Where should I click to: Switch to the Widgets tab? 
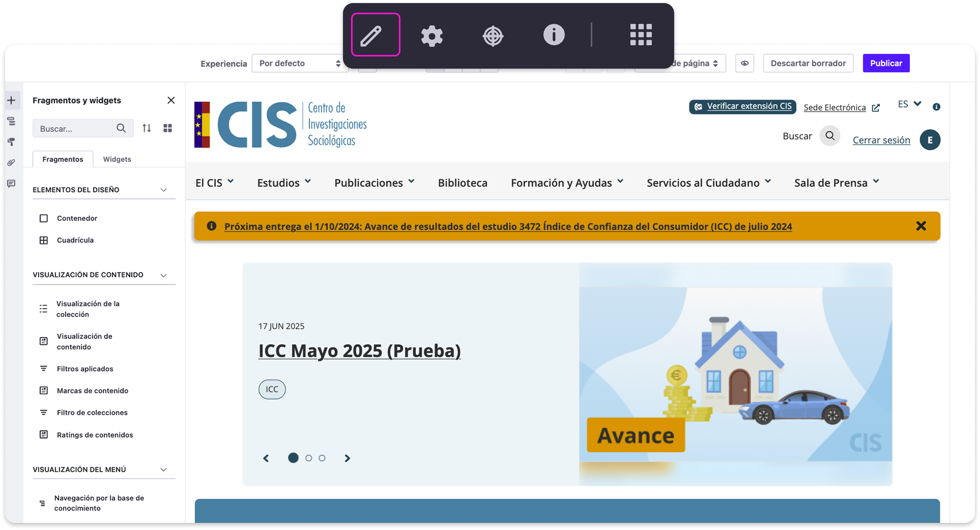(x=117, y=159)
